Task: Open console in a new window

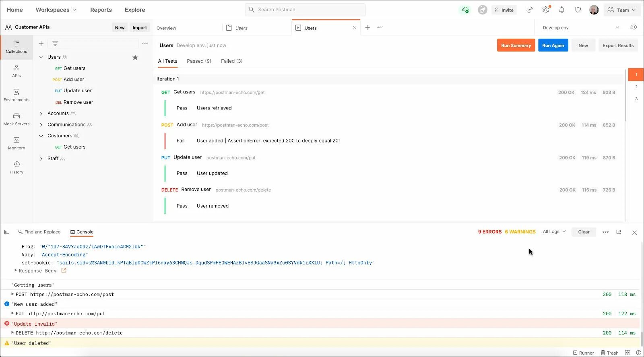Action: click(619, 232)
